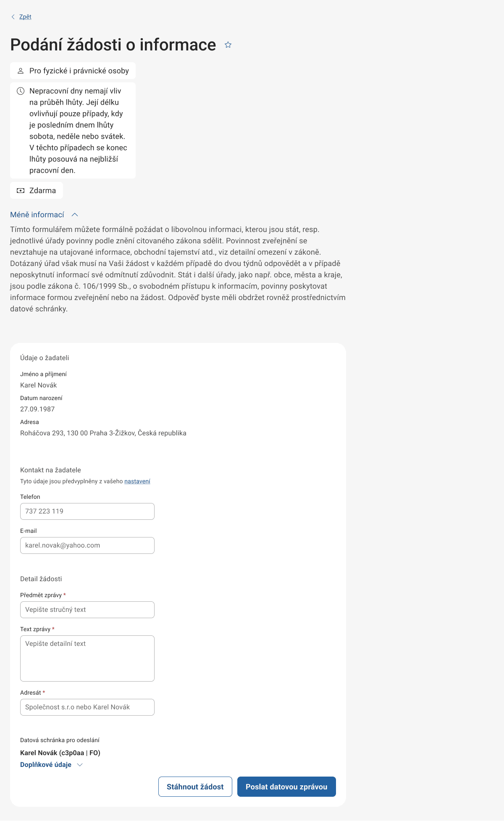Viewport: 504px width, 827px height.
Task: Click the person icon for eligible persons
Action: 20,71
